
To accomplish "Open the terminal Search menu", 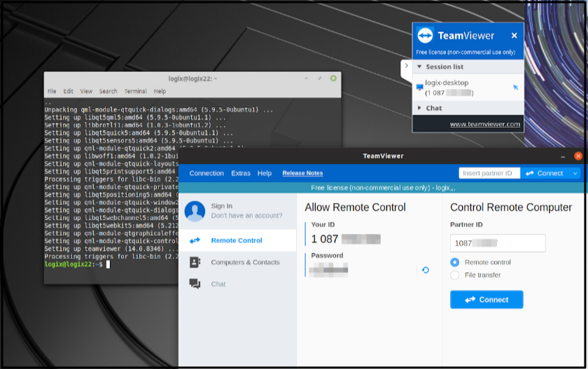I will [108, 91].
